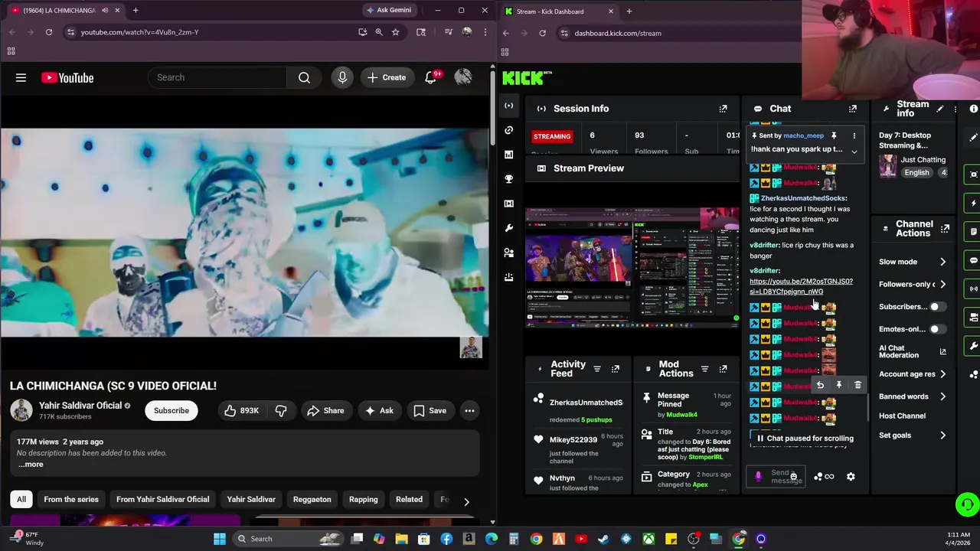The height and width of the screenshot is (551, 980).
Task: Select the Reggaeton chip
Action: [312, 500]
